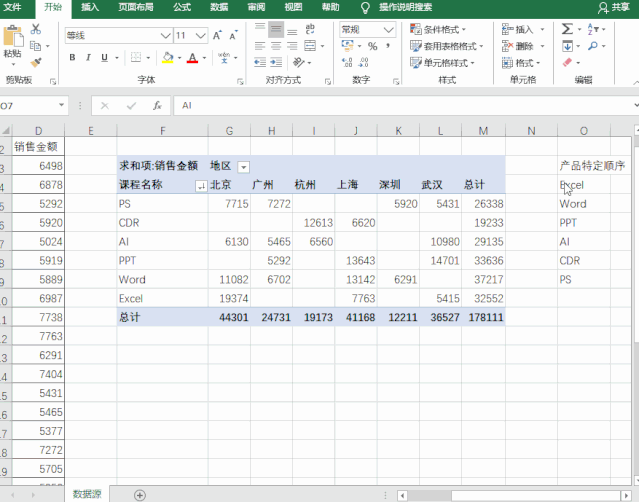Click the Fill down icon
This screenshot has width=639, height=502.
tap(567, 46)
